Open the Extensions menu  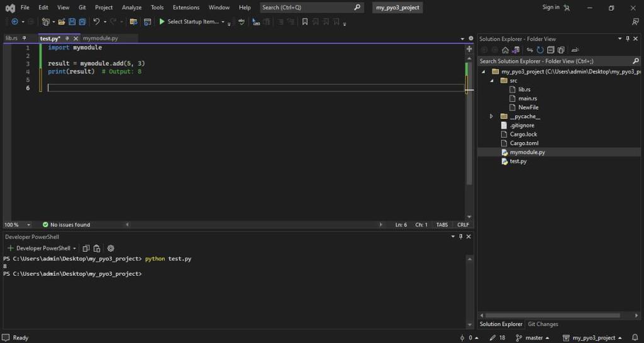point(186,8)
